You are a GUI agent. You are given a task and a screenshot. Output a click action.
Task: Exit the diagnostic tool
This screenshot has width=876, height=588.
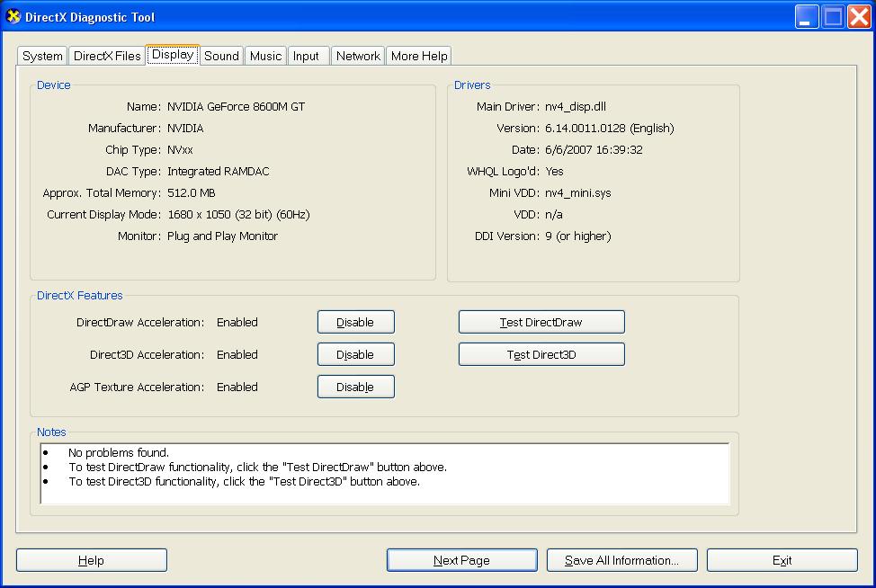(x=782, y=560)
